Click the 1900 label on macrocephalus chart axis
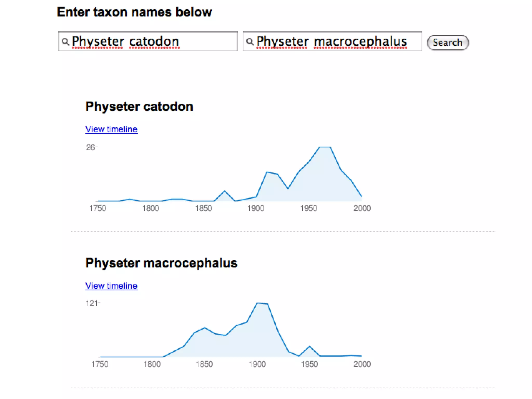Image resolution: width=532 pixels, height=399 pixels. click(257, 364)
